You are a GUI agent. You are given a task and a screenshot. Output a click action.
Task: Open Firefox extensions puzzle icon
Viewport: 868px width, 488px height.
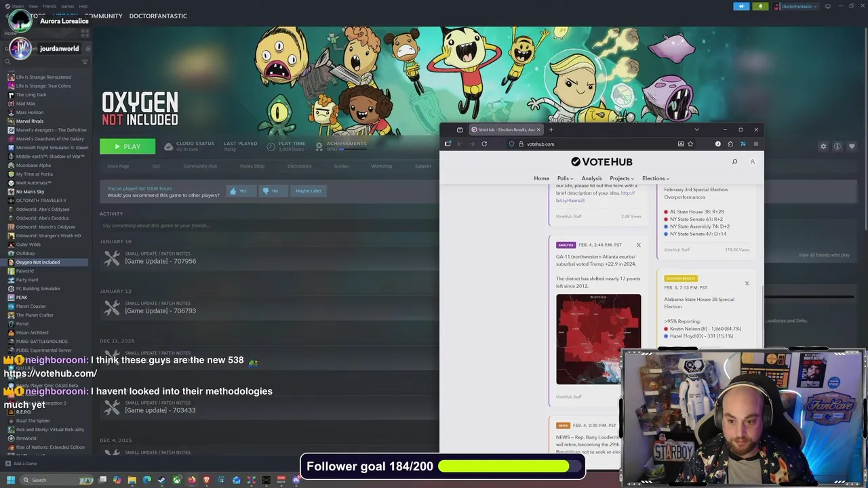pyautogui.click(x=730, y=144)
